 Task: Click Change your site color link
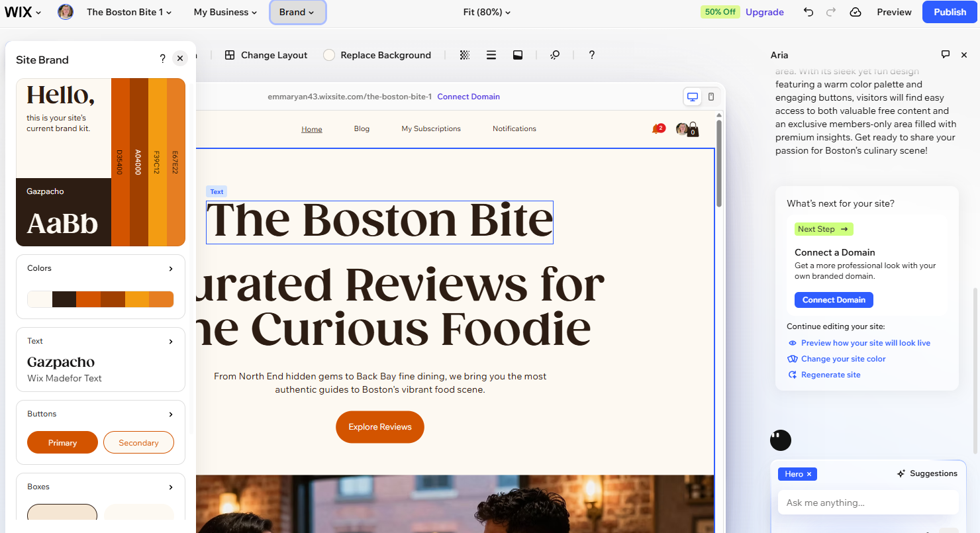pyautogui.click(x=843, y=359)
